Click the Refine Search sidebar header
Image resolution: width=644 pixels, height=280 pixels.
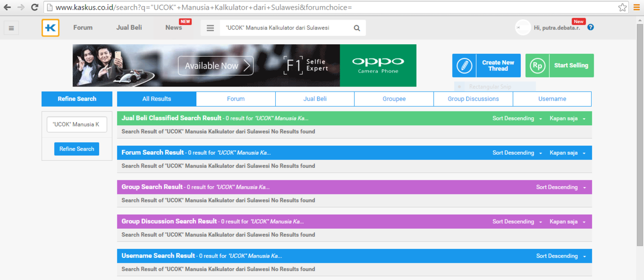pos(77,99)
